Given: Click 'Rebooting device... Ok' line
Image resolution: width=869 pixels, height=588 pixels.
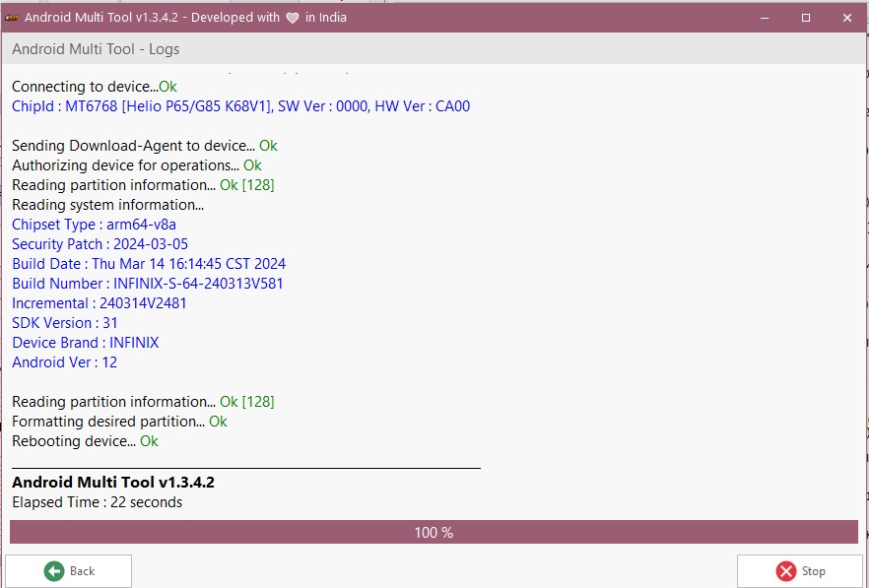Looking at the screenshot, I should [x=86, y=440].
